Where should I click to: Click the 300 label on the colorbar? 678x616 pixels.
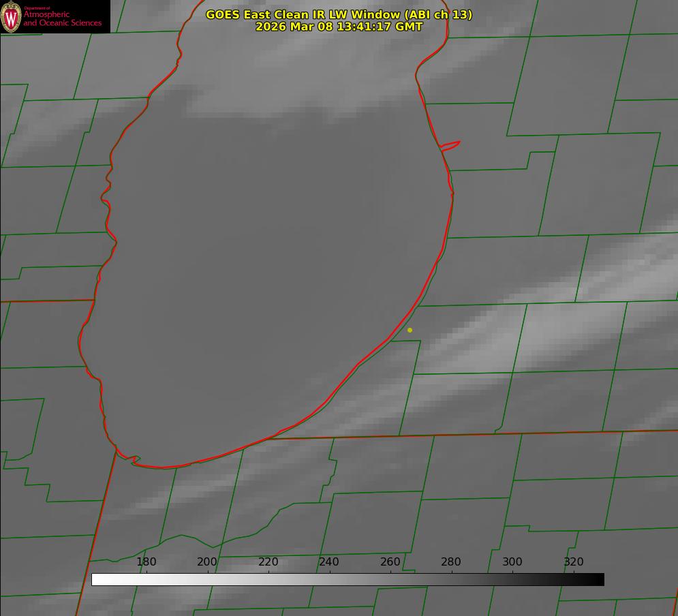[x=512, y=562]
